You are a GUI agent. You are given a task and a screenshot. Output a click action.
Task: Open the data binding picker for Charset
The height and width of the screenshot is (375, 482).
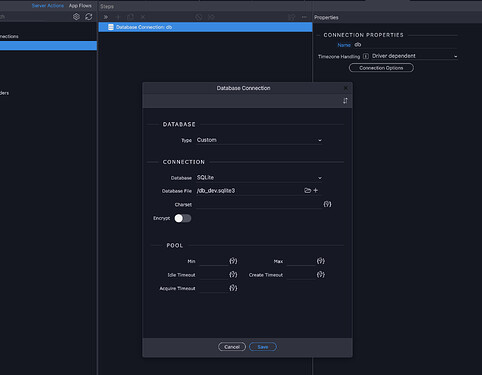coord(327,204)
